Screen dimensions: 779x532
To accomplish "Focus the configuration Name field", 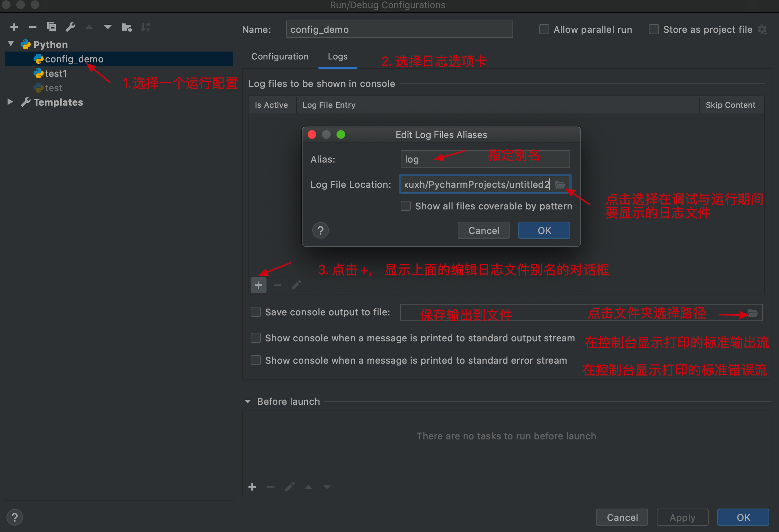I will tap(399, 29).
